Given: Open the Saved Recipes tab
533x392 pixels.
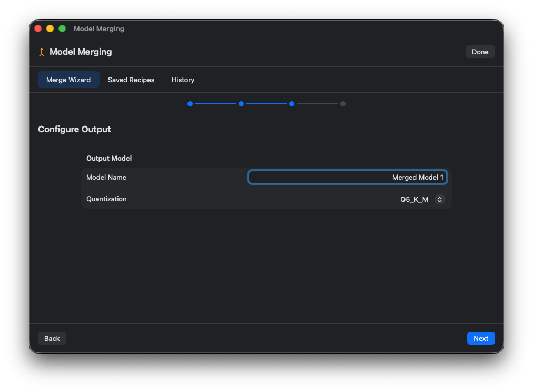Looking at the screenshot, I should point(131,80).
